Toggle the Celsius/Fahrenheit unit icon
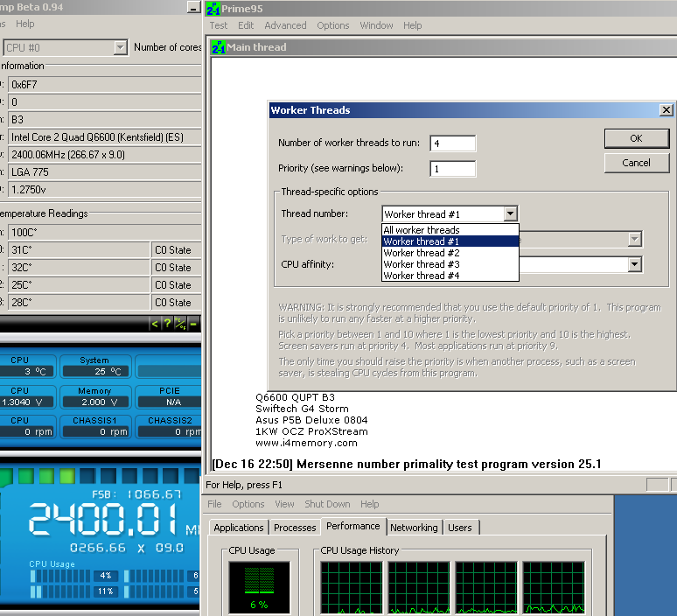The width and height of the screenshot is (677, 616). pyautogui.click(x=179, y=324)
